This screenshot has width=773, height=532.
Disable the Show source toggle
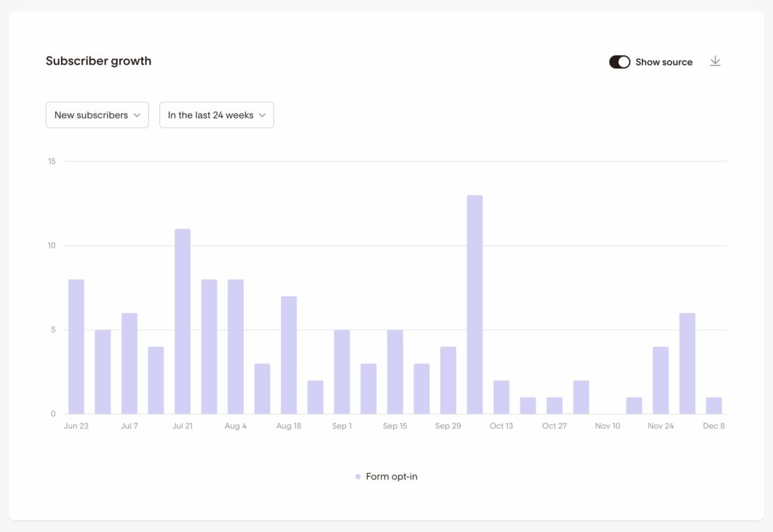pyautogui.click(x=619, y=62)
